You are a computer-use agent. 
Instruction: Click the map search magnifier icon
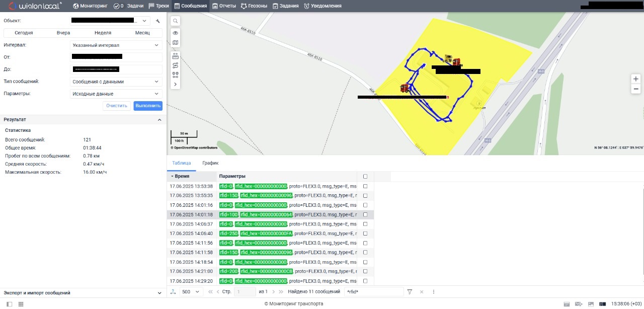175,21
